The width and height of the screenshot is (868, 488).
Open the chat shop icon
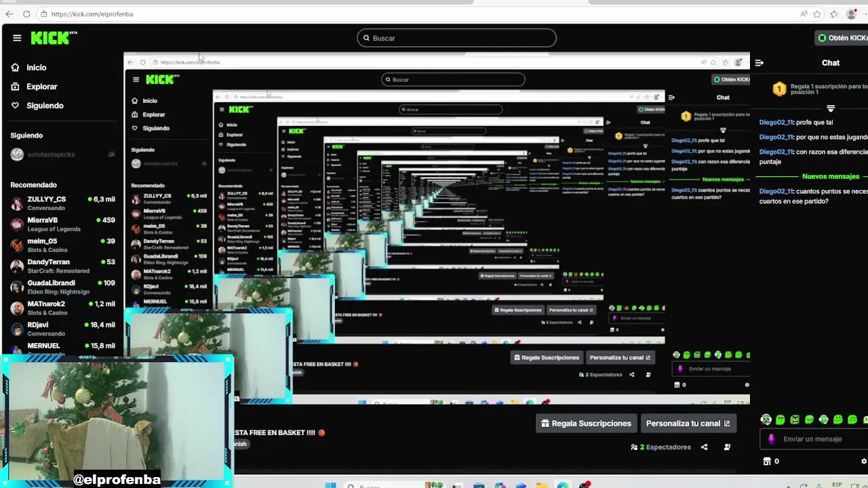click(x=767, y=462)
